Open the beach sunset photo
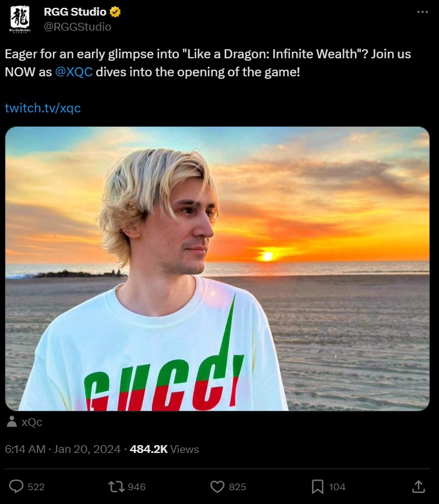The image size is (439, 504). coord(217,269)
